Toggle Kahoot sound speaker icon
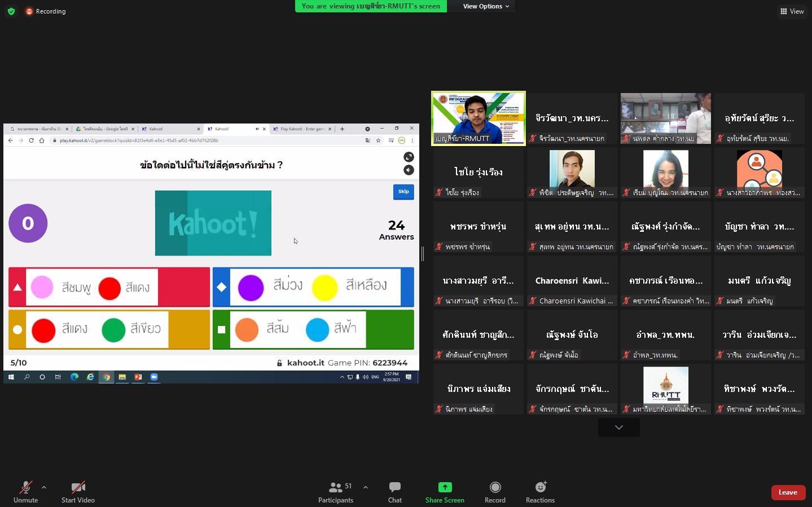The image size is (812, 507). tap(409, 170)
